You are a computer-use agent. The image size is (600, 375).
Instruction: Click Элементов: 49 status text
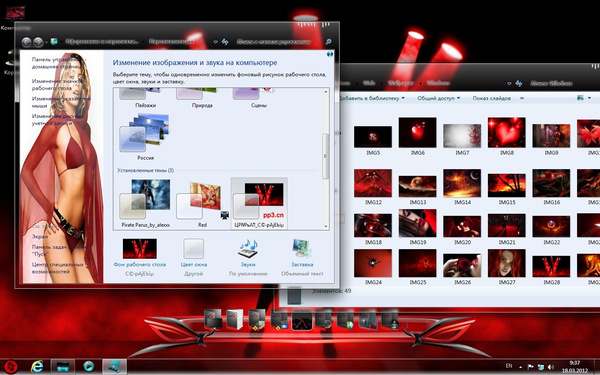331,291
